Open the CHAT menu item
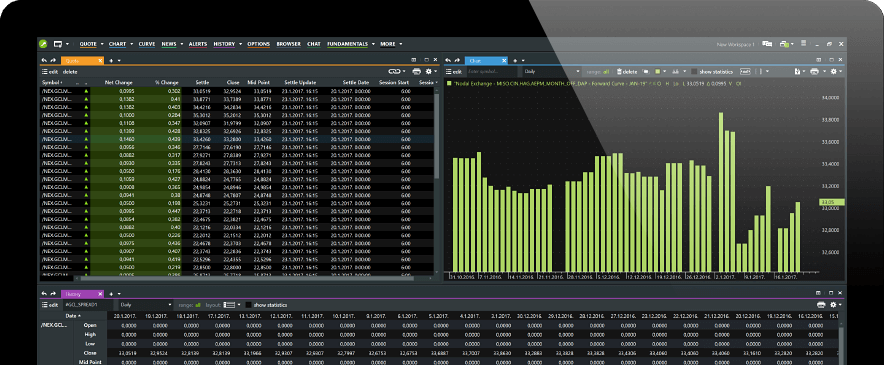The image size is (884, 365). click(x=314, y=43)
